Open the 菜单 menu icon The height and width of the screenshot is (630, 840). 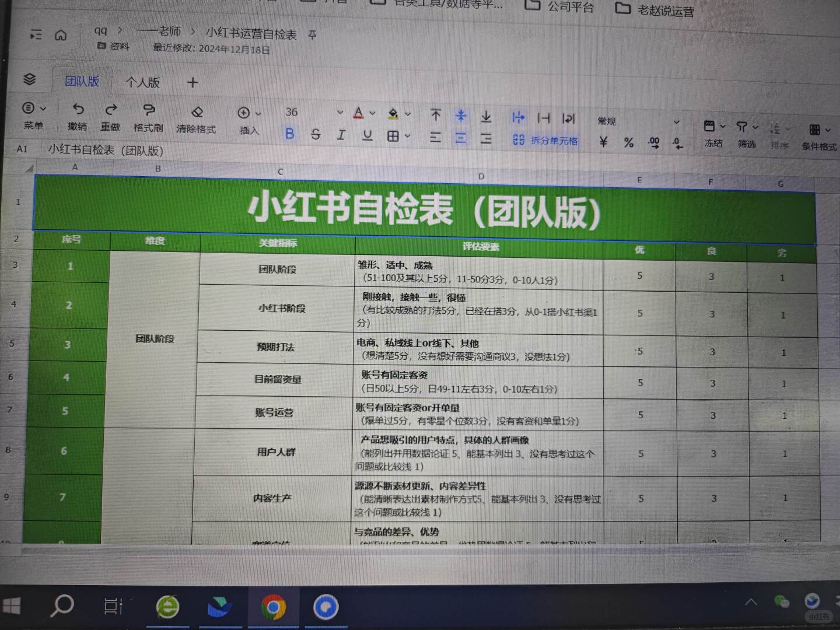click(28, 108)
